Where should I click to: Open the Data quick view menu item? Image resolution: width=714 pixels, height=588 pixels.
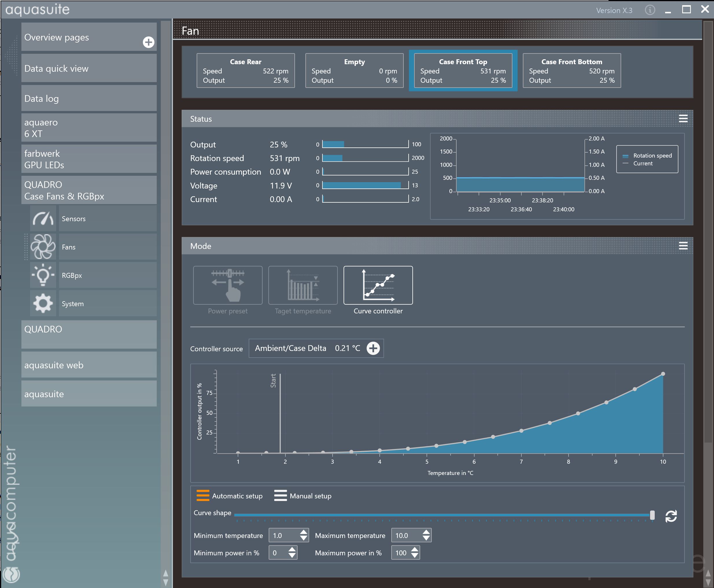coord(89,69)
